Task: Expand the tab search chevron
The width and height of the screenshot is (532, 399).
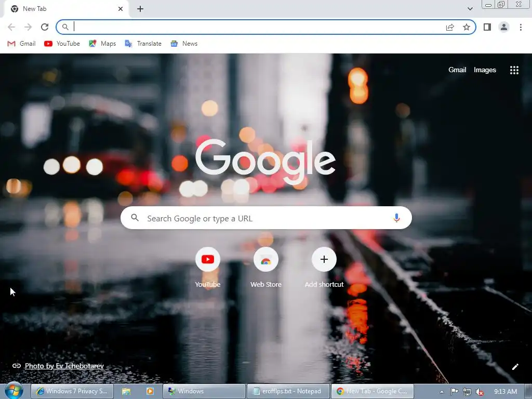Action: 470,9
